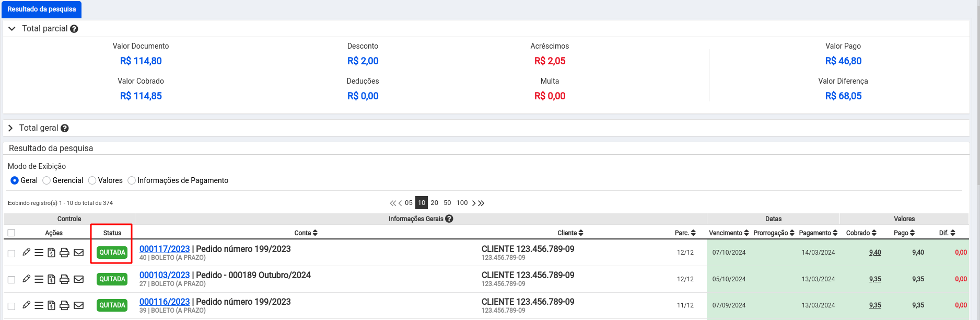The image size is (980, 320).
Task: Open list menu icon for row 000116/2023
Action: tap(39, 305)
